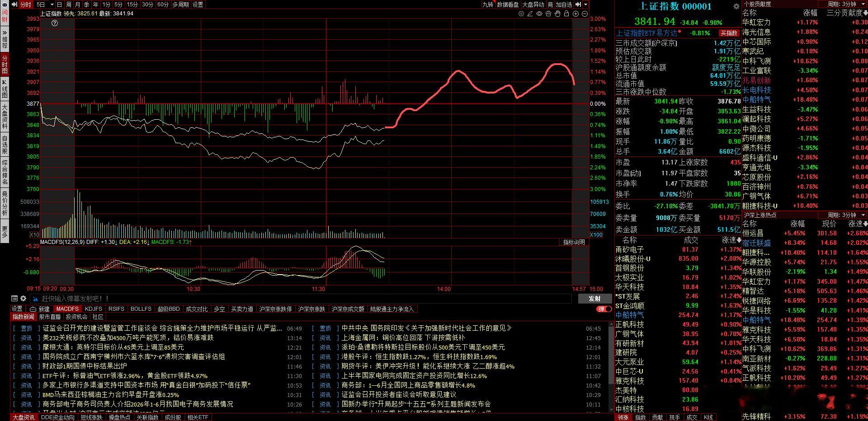Viewport: 868px width, 421px height.
Task: Click the toolbox briefcase icon above chart
Action: [548, 14]
